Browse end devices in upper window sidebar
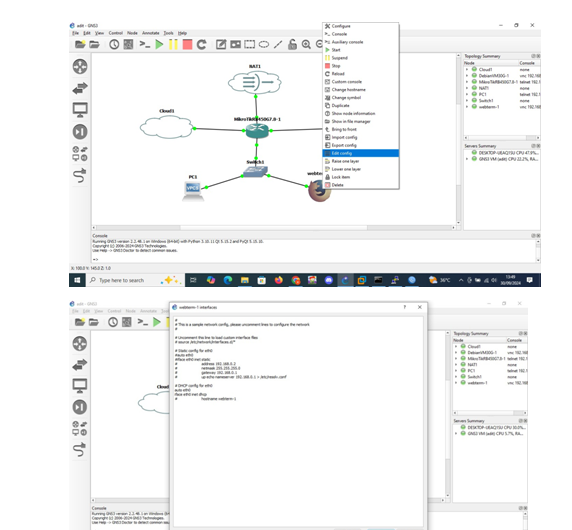 click(80, 110)
